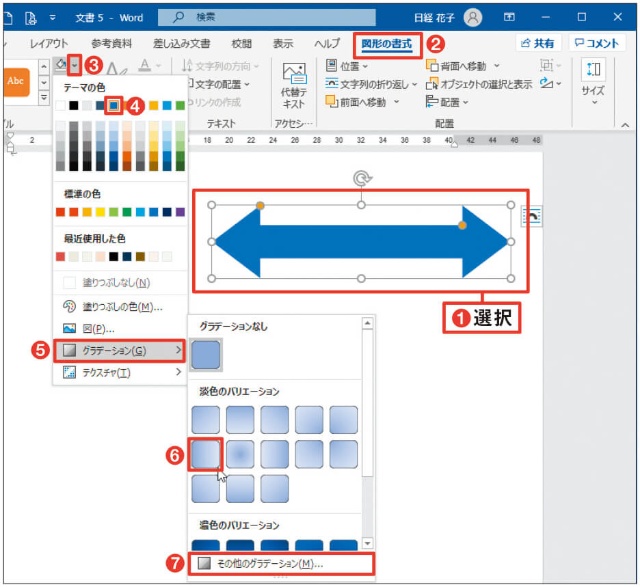Click その他のグラデーション (more gradients)

coord(268,564)
